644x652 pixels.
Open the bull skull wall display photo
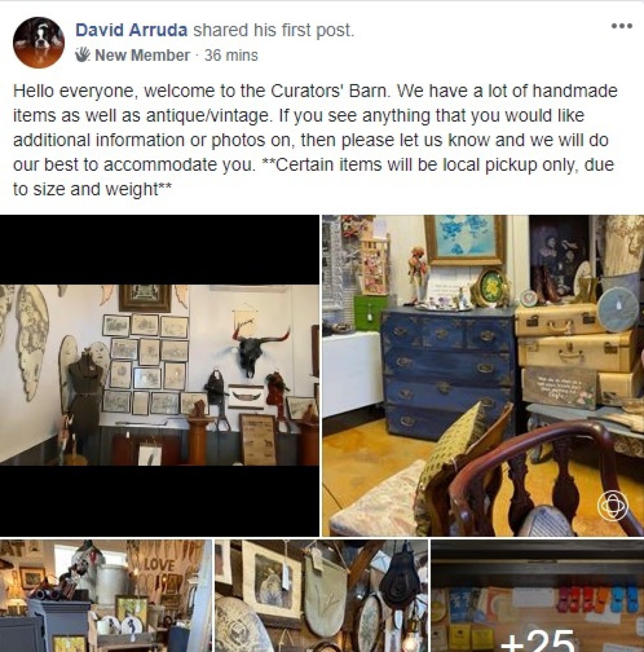tap(160, 375)
